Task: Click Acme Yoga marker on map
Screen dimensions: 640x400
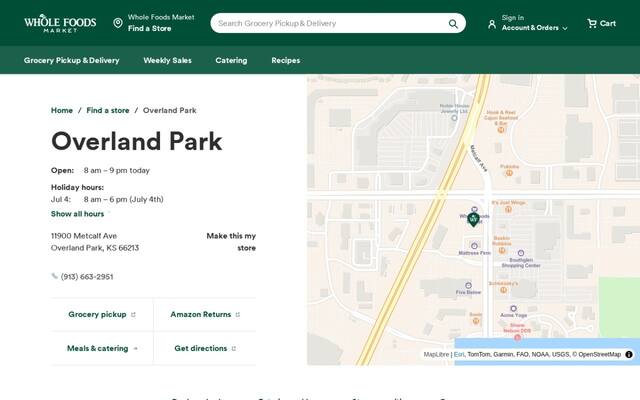Action: coord(513,309)
